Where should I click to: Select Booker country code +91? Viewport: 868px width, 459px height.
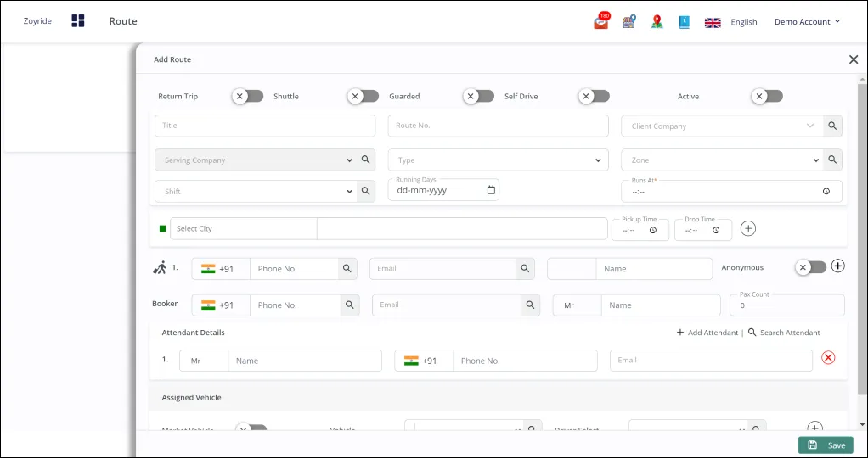(221, 305)
